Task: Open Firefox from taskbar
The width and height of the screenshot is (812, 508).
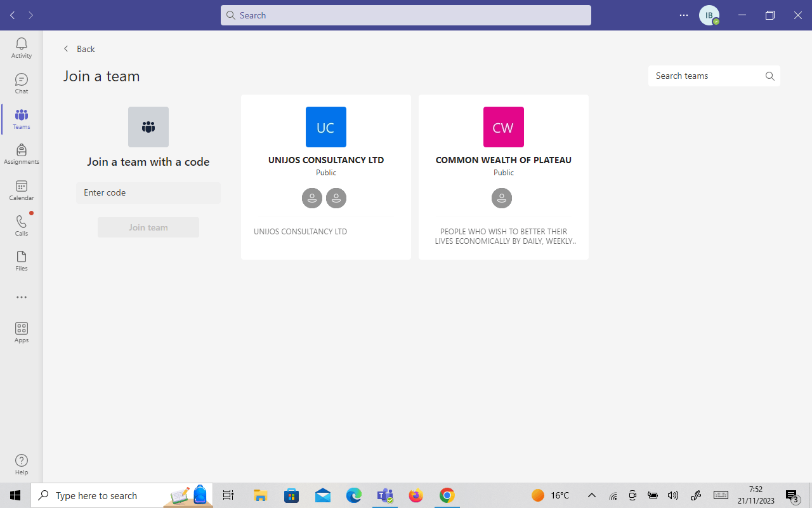Action: point(416,495)
